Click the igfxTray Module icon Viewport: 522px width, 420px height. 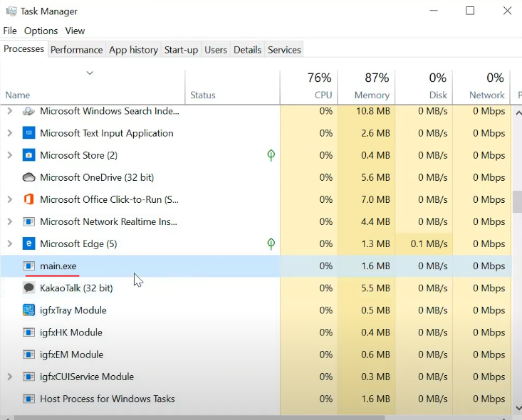point(28,310)
